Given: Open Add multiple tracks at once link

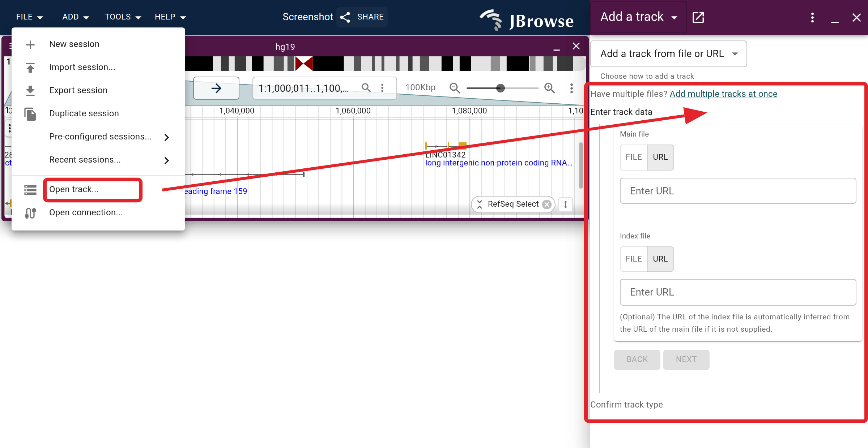Looking at the screenshot, I should [x=723, y=94].
